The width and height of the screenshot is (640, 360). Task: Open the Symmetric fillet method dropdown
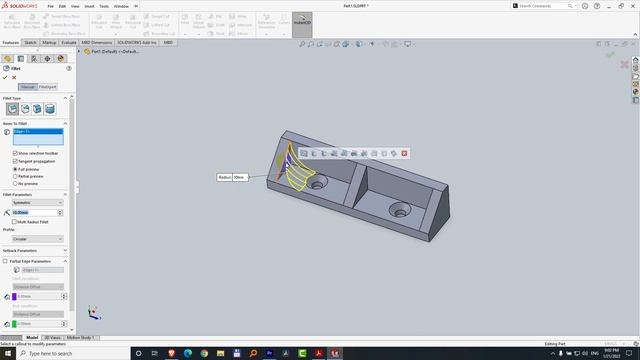[38, 202]
